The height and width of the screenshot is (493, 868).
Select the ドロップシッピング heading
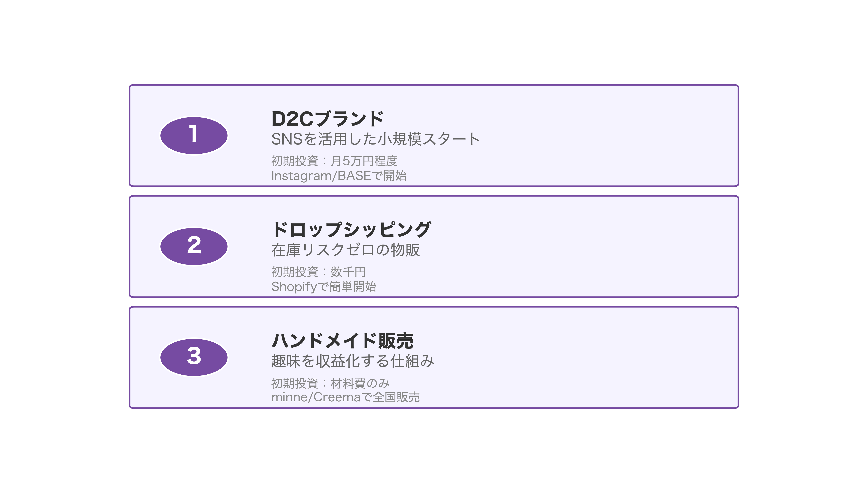point(351,230)
